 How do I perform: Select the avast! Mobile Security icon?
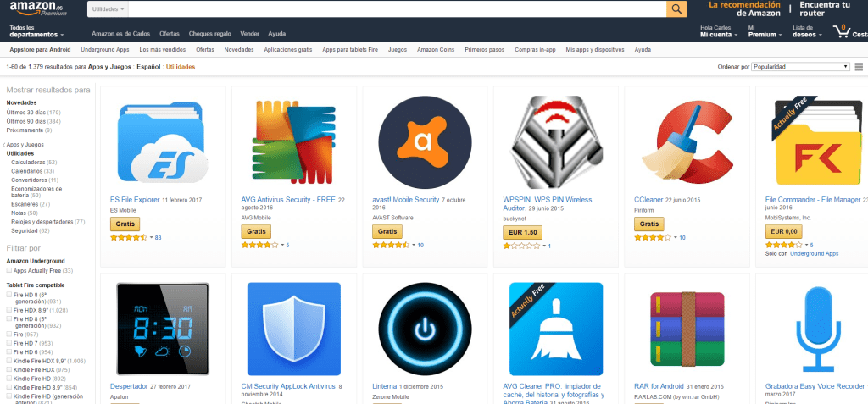[424, 140]
